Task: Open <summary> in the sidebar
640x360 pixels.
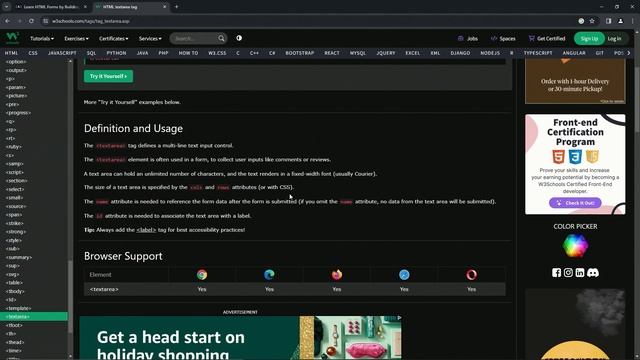Action: pos(18,258)
